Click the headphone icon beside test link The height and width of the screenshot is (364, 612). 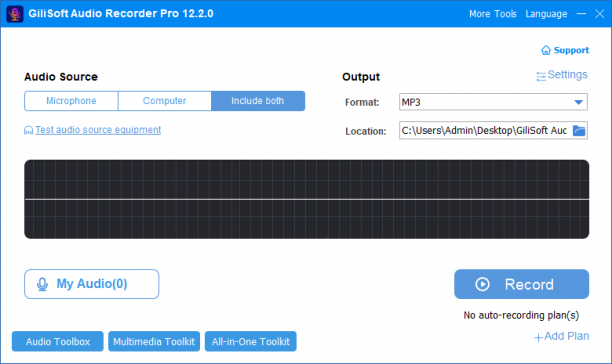pos(28,130)
